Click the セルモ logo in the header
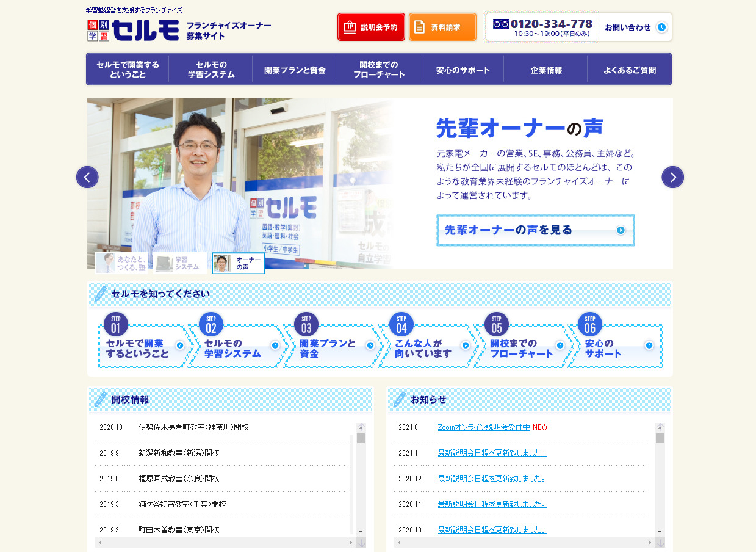The width and height of the screenshot is (756, 552). click(134, 30)
